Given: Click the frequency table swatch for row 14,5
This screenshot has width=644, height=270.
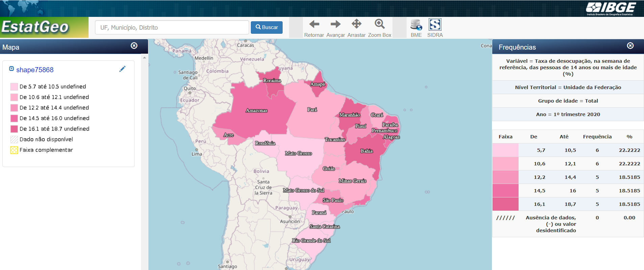Looking at the screenshot, I should tap(505, 191).
